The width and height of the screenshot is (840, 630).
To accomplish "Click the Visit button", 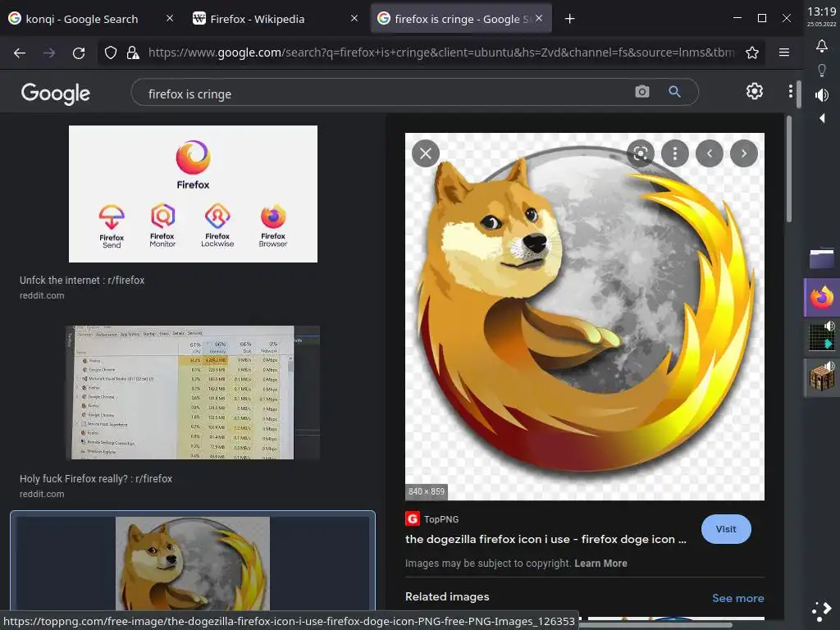I will pyautogui.click(x=726, y=529).
